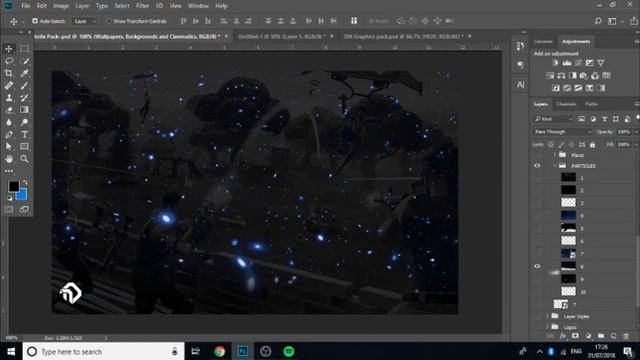Open the Filter menu
The image size is (640, 360).
142,6
